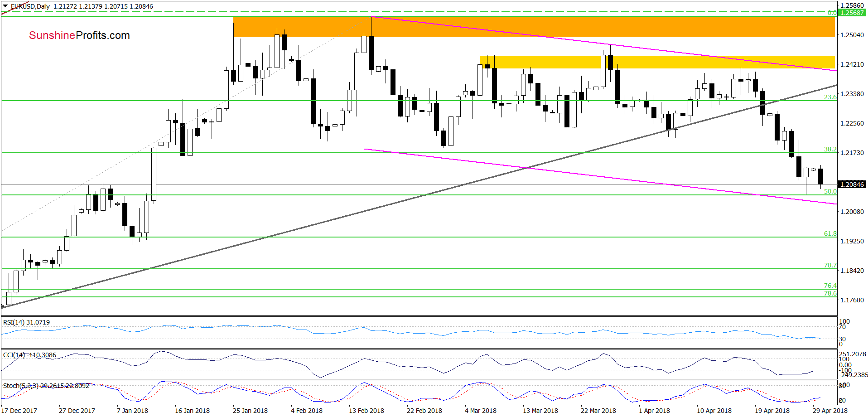The height and width of the screenshot is (417, 868).
Task: Click the 13 Mar 2018 date label
Action: (540, 411)
